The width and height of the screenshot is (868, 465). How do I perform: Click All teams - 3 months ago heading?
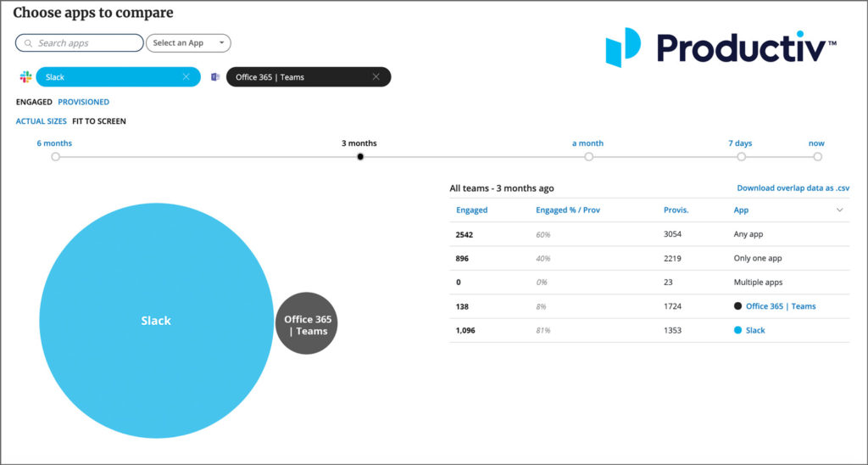[x=502, y=188]
